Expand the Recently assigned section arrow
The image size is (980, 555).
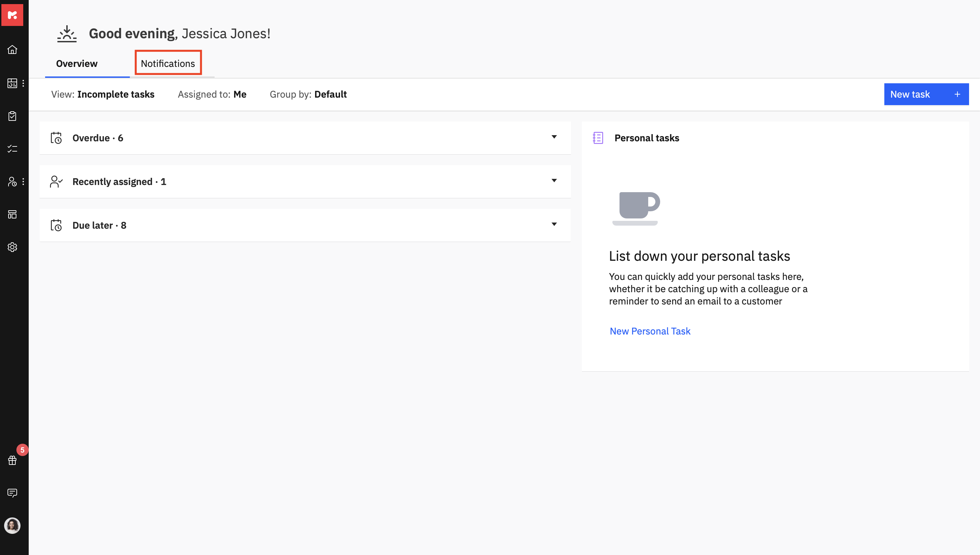554,181
